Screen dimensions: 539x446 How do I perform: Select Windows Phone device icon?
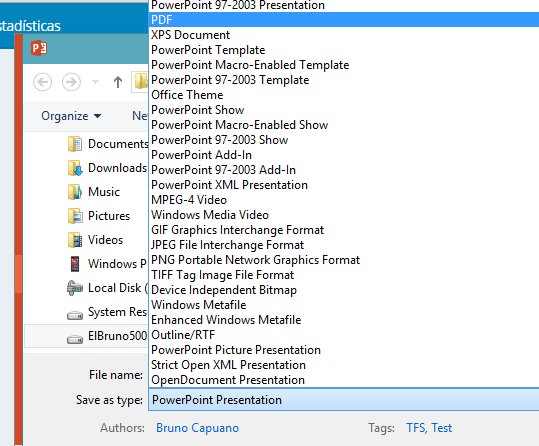click(75, 264)
